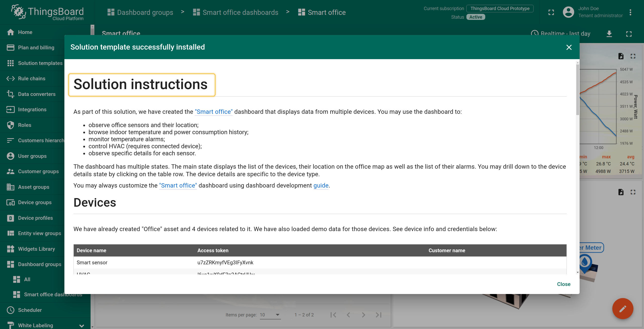Click the Access token column header

pyautogui.click(x=213, y=250)
